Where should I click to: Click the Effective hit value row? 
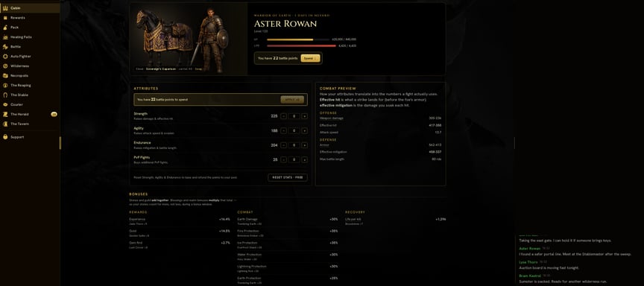coord(380,125)
